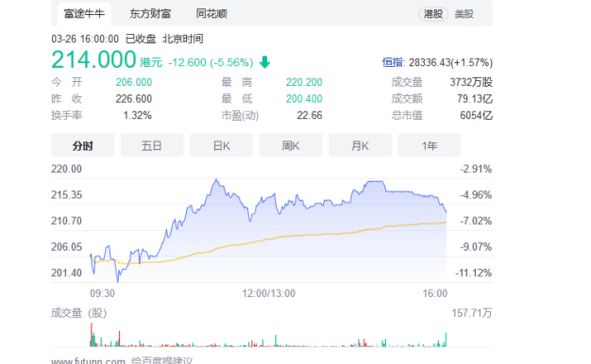Click the 成交额 value 79.13亿
The height and width of the screenshot is (364, 591).
475,99
